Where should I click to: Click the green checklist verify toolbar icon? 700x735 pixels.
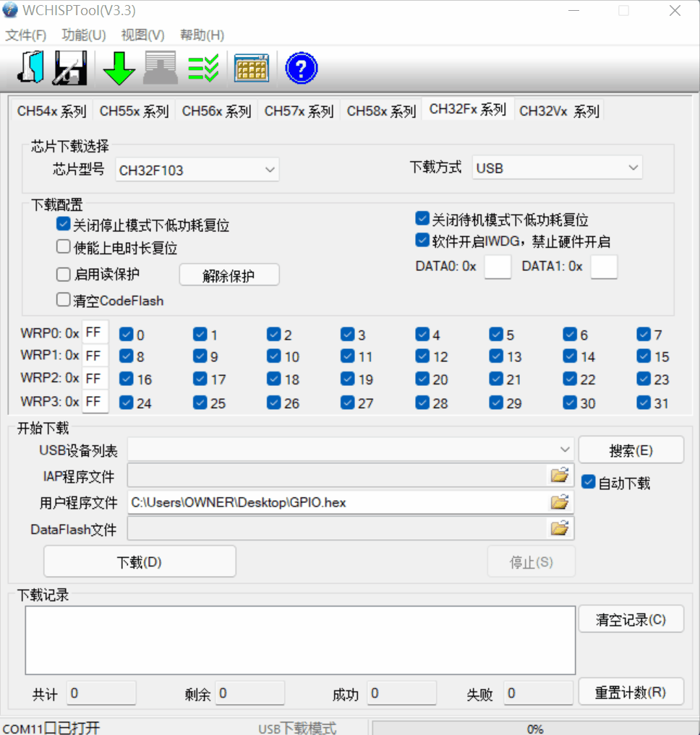[203, 67]
